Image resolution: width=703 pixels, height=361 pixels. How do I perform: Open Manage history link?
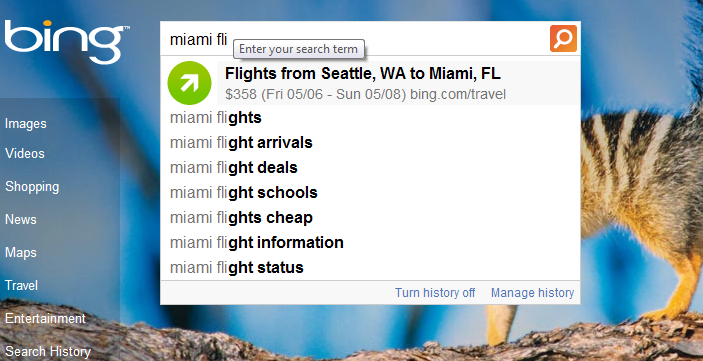click(x=532, y=293)
